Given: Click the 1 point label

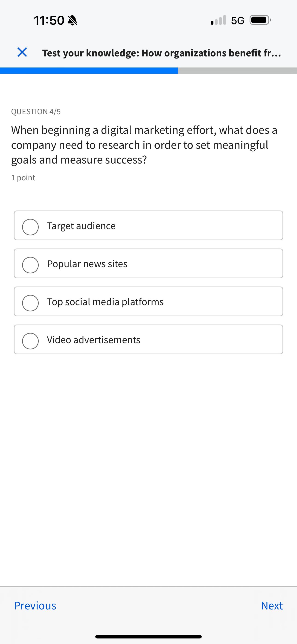Looking at the screenshot, I should (x=23, y=178).
